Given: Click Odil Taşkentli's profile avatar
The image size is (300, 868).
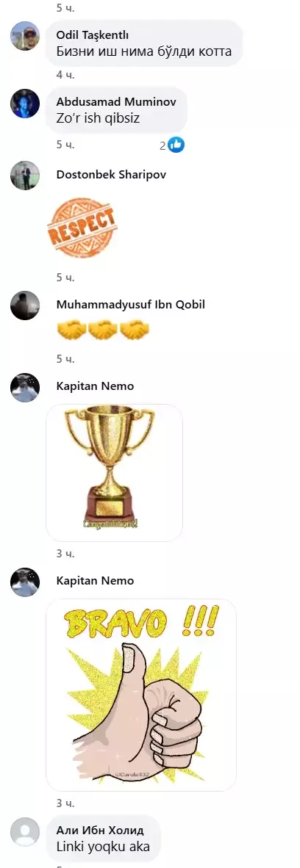Looking at the screenshot, I should click(25, 36).
